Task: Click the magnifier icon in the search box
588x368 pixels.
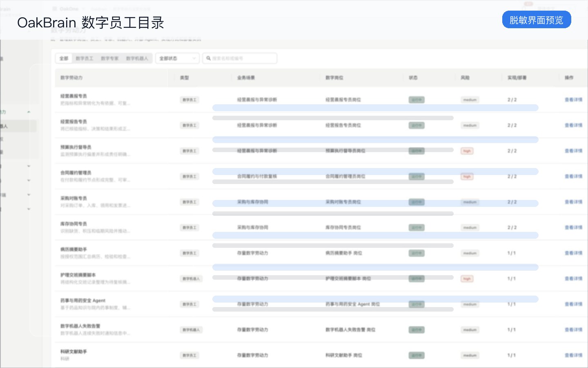Action: 209,58
